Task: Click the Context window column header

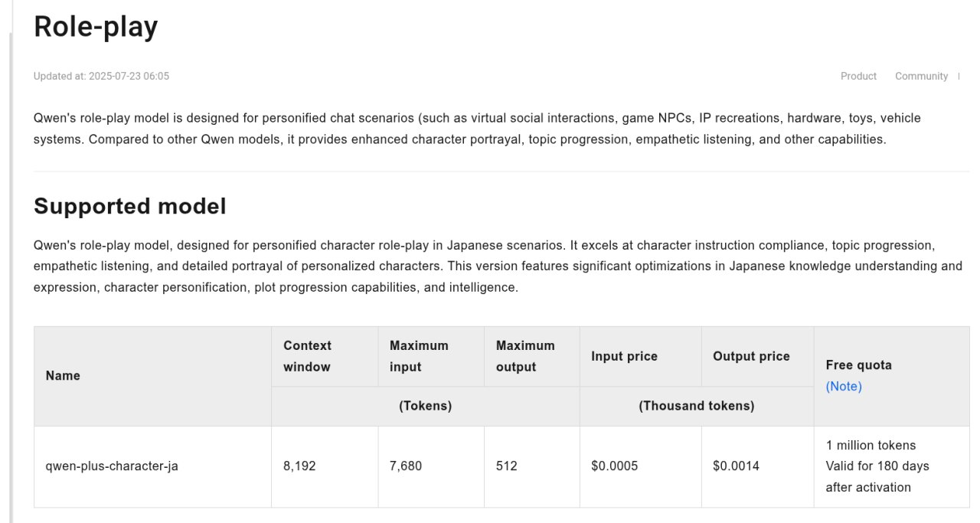Action: [x=307, y=356]
